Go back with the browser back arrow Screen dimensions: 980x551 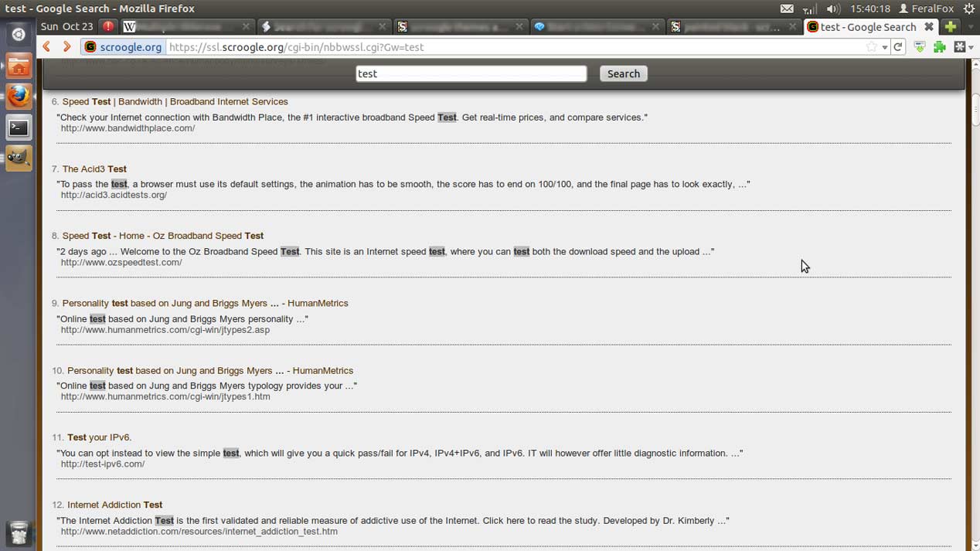pyautogui.click(x=47, y=47)
